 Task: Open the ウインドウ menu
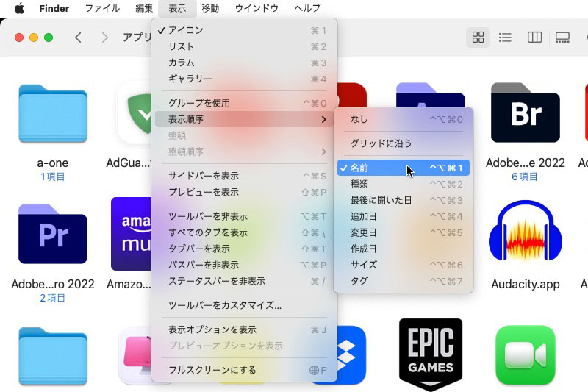[x=257, y=8]
